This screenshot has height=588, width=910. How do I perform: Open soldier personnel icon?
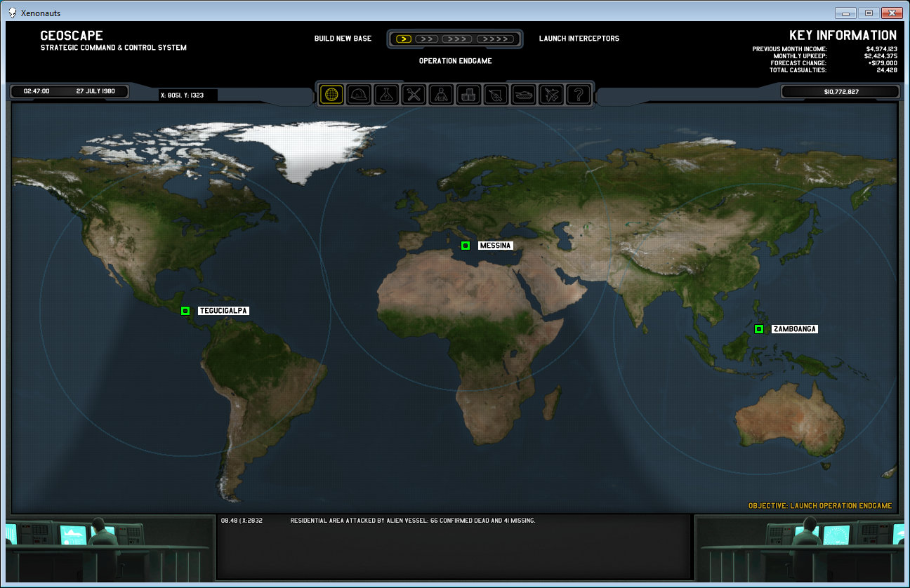coord(441,95)
